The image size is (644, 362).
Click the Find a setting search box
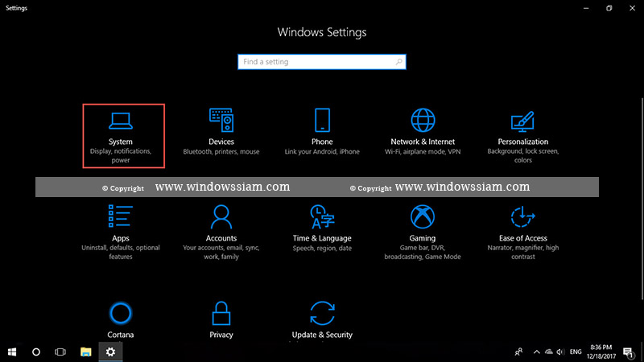321,62
